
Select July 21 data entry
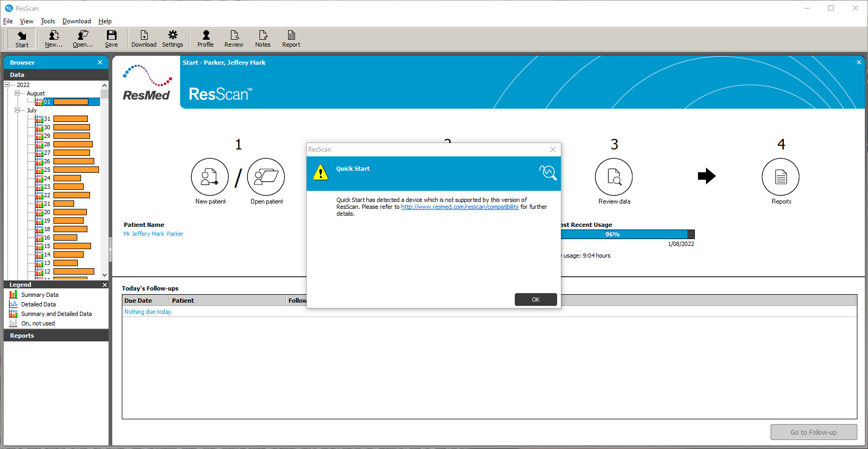point(55,204)
